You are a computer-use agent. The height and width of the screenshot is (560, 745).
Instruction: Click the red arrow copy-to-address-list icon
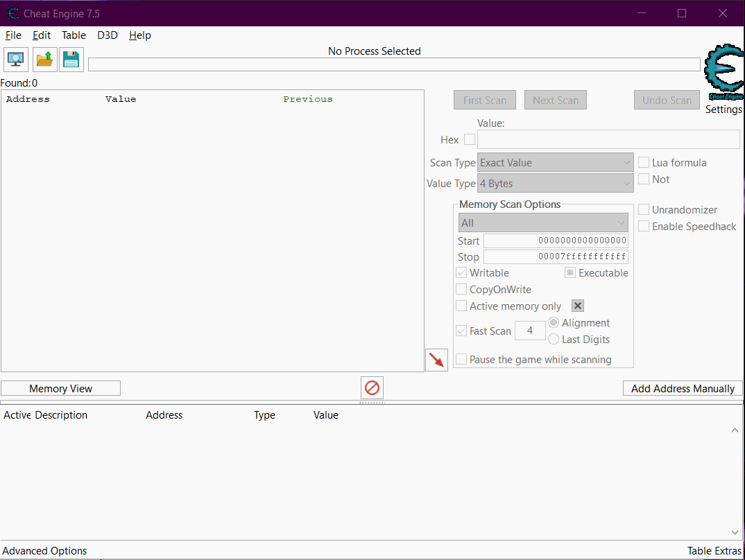[436, 360]
